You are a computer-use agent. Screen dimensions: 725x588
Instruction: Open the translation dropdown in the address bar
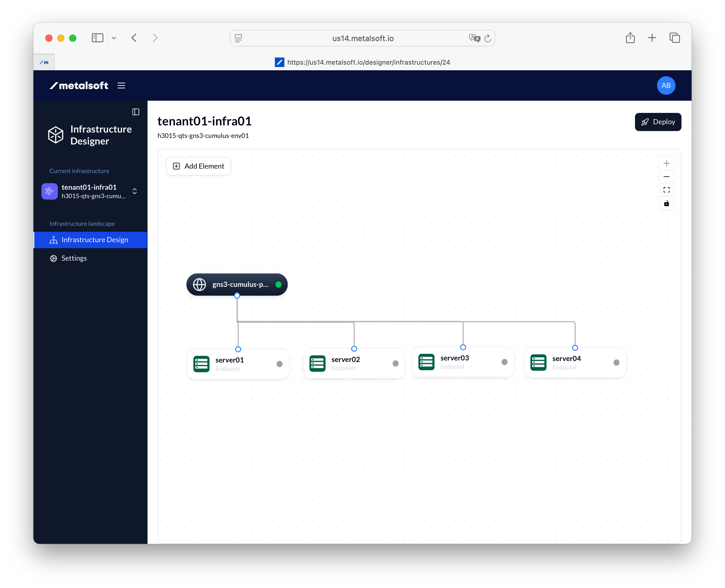pos(475,38)
